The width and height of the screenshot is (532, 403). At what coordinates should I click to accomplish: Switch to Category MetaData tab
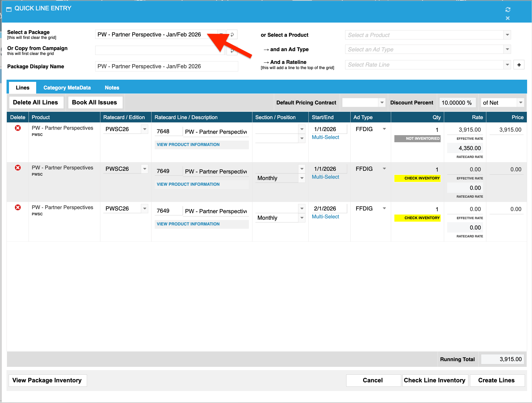pos(67,88)
